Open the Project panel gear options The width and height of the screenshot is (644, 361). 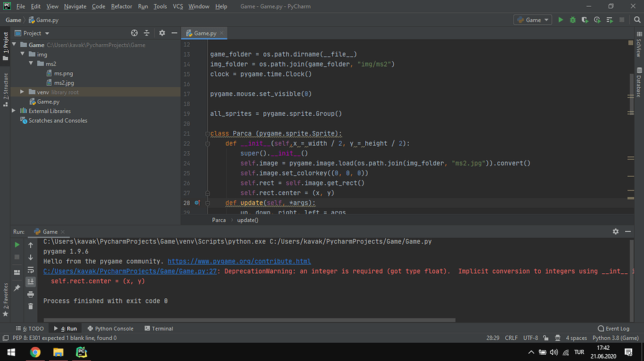tap(162, 33)
